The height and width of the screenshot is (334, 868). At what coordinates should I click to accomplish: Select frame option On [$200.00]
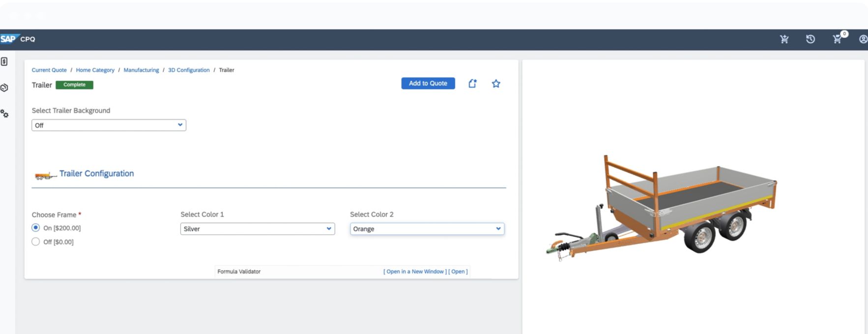point(36,228)
